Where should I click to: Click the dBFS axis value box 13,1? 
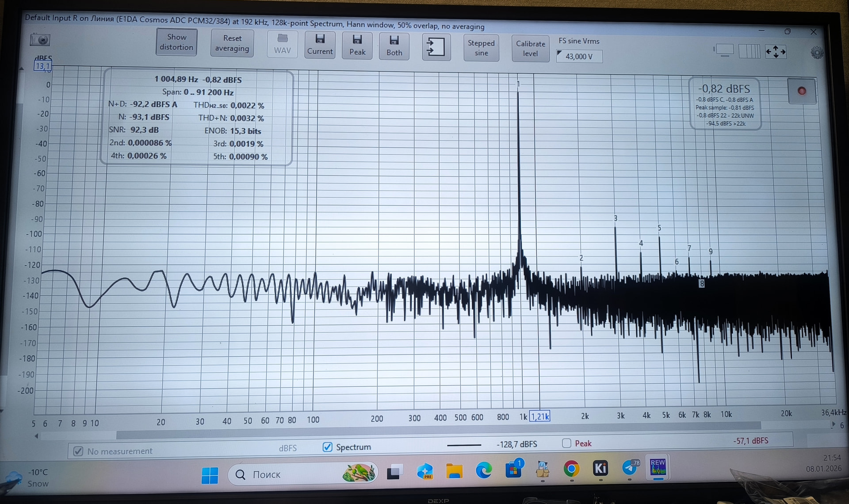[42, 66]
